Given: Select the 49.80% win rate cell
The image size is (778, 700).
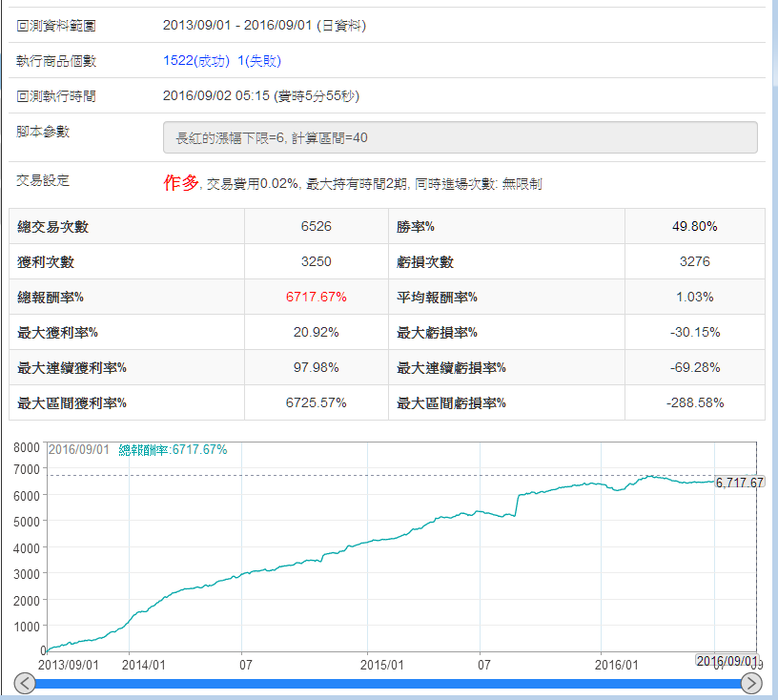Looking at the screenshot, I should 694,227.
